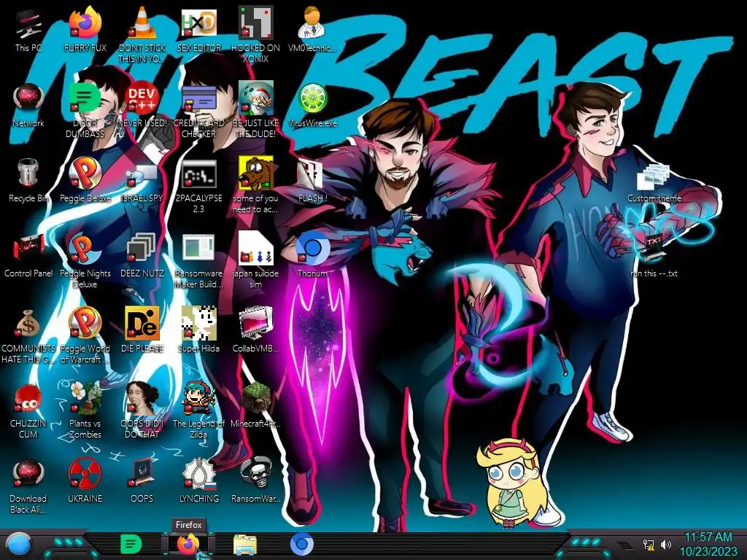Click the DEEZ NUTZ icon
Image resolution: width=747 pixels, height=560 pixels.
click(142, 248)
